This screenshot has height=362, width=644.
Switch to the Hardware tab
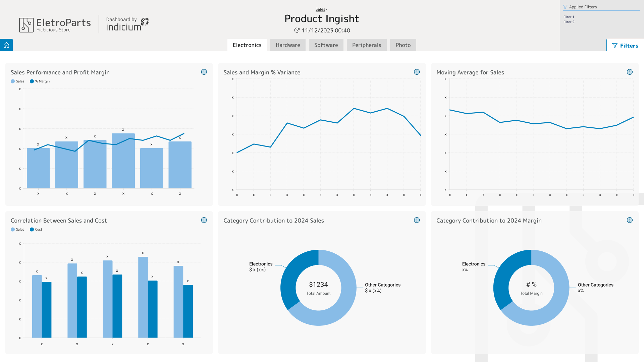[x=288, y=45]
